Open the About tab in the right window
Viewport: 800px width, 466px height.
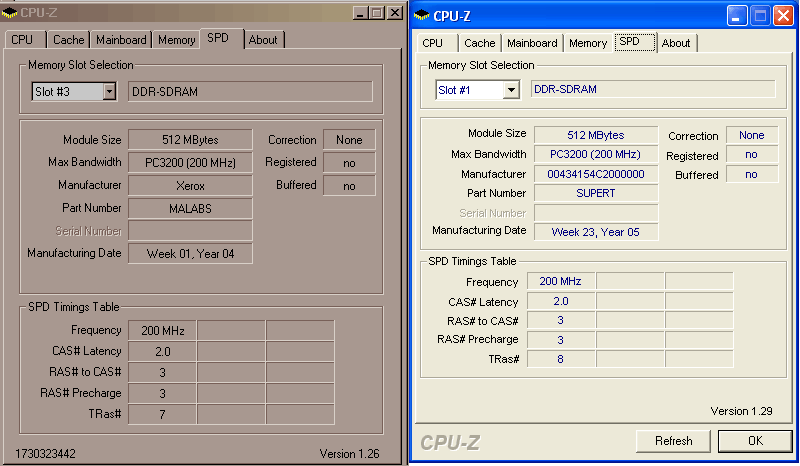click(676, 43)
